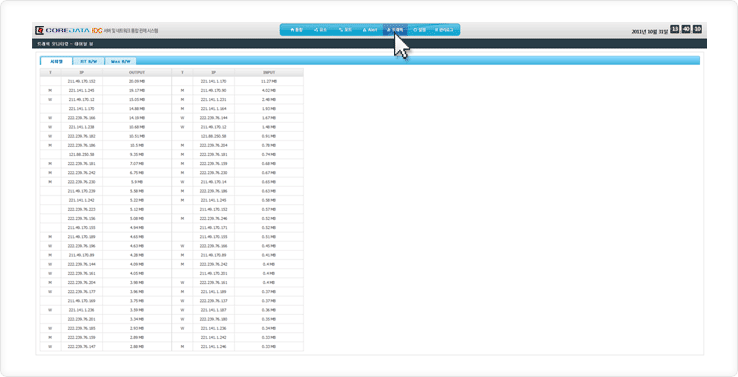This screenshot has height=377, width=738.
Task: Click the second navigation item with share-like icon
Action: [x=320, y=30]
